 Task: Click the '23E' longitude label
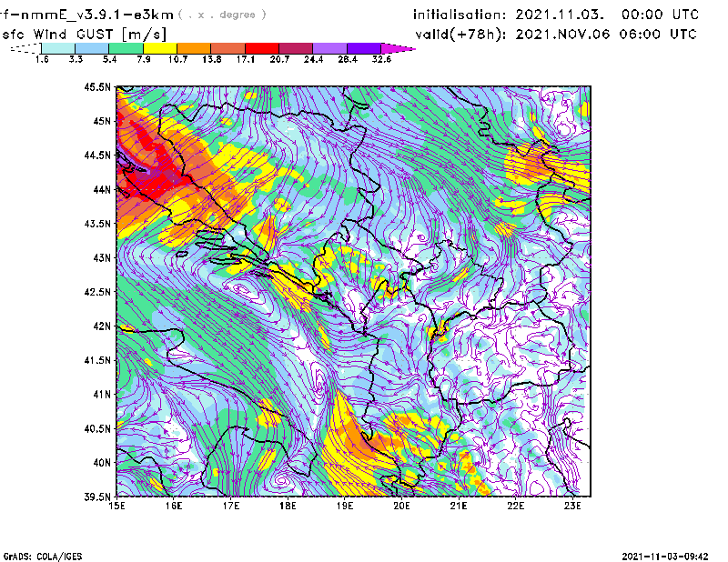pyautogui.click(x=572, y=506)
